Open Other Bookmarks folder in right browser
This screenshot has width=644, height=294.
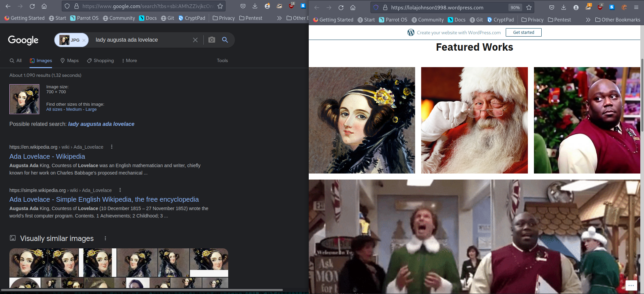pyautogui.click(x=617, y=20)
